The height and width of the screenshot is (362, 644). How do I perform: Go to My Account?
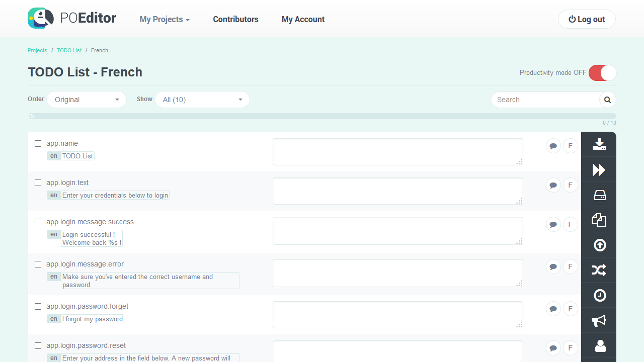pyautogui.click(x=303, y=19)
